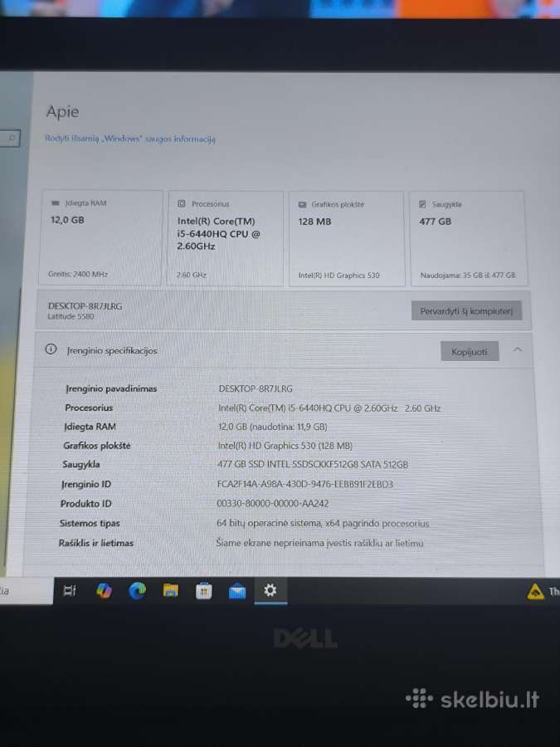Image resolution: width=560 pixels, height=747 pixels.
Task: Launch Copilot from the taskbar
Action: pos(104,591)
